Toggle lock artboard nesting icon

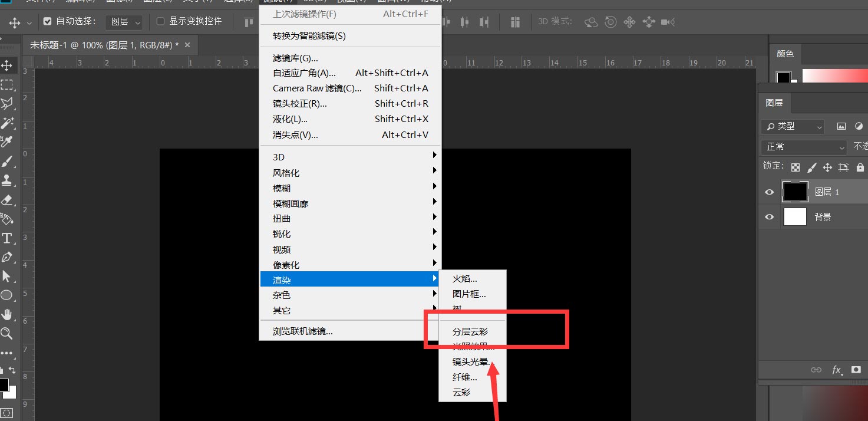click(x=843, y=167)
